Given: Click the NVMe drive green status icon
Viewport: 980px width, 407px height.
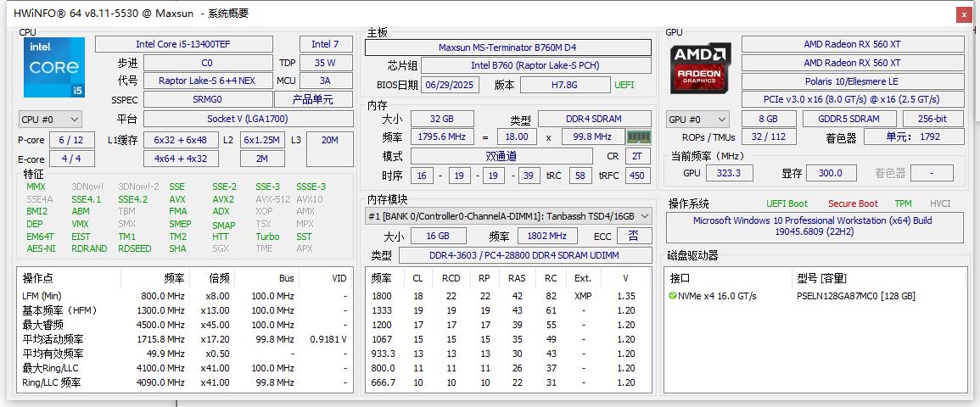Looking at the screenshot, I should [x=673, y=296].
